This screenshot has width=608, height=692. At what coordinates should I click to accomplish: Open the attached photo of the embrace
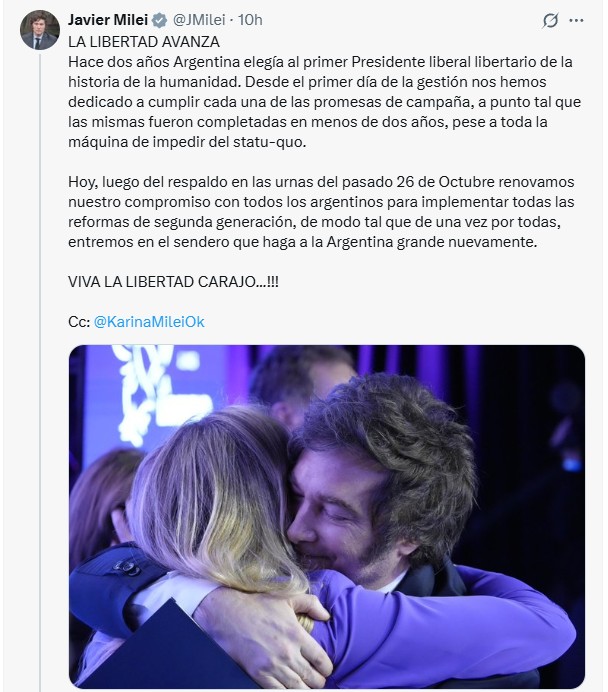pos(326,516)
